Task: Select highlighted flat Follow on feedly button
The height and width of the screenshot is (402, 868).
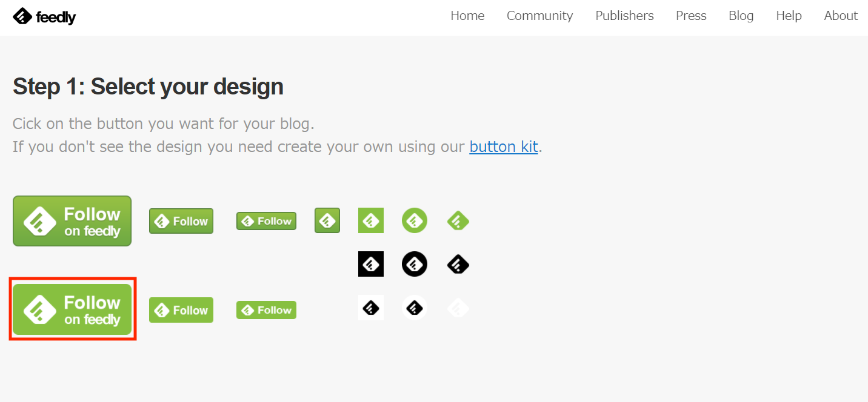Action: coord(72,309)
